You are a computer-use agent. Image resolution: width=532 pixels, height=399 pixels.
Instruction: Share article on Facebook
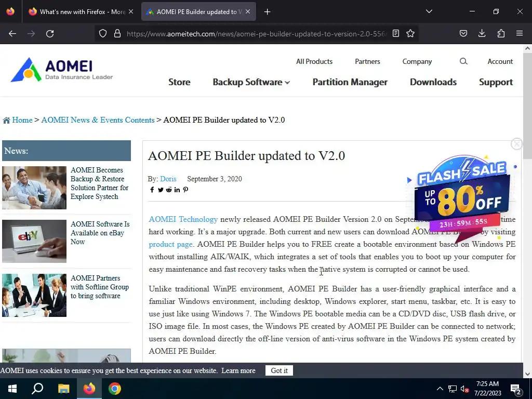click(152, 190)
